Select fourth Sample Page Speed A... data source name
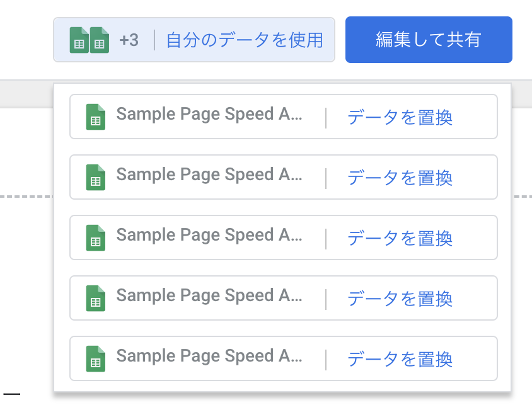 [x=209, y=296]
